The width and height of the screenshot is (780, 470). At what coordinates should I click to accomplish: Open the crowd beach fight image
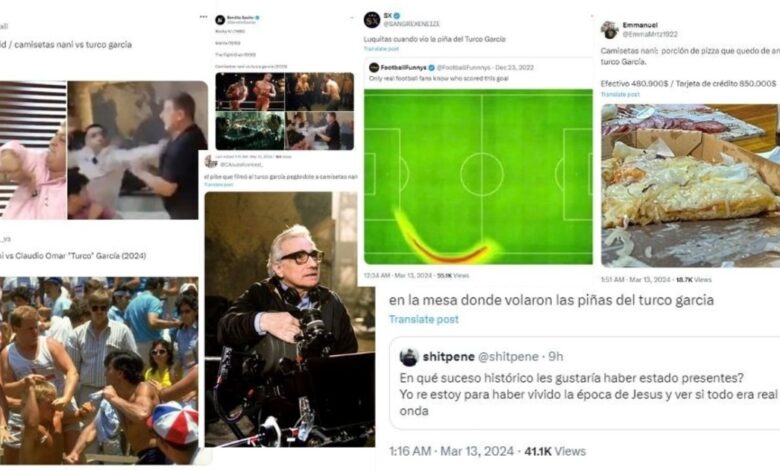99,371
